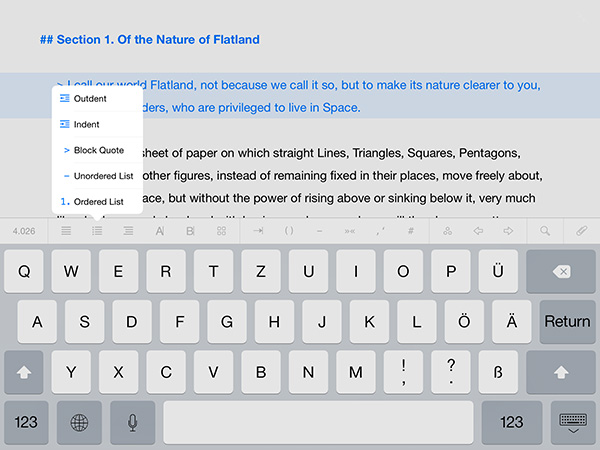
Task: Tap the 4.026 word count display
Action: click(x=24, y=231)
